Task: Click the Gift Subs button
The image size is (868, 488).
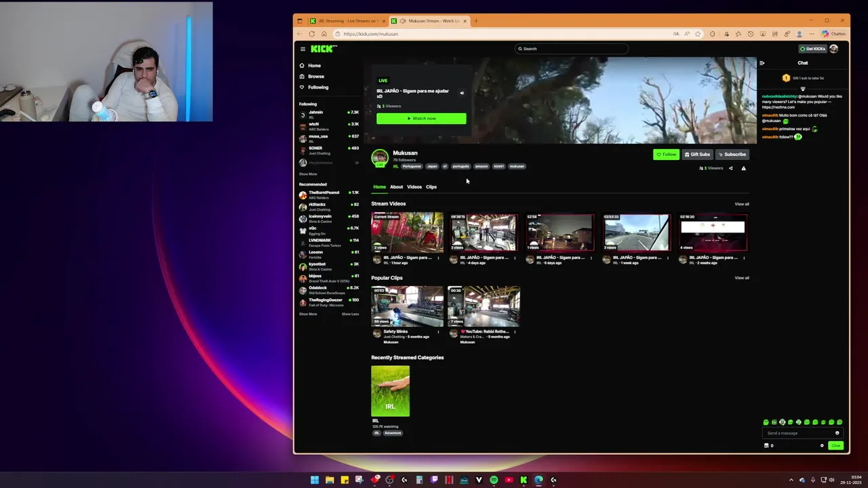Action: [x=698, y=155]
